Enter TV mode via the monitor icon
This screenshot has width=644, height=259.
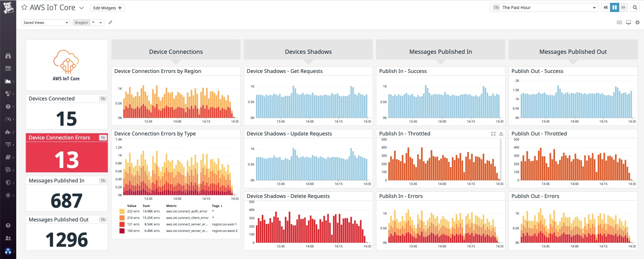(628, 22)
